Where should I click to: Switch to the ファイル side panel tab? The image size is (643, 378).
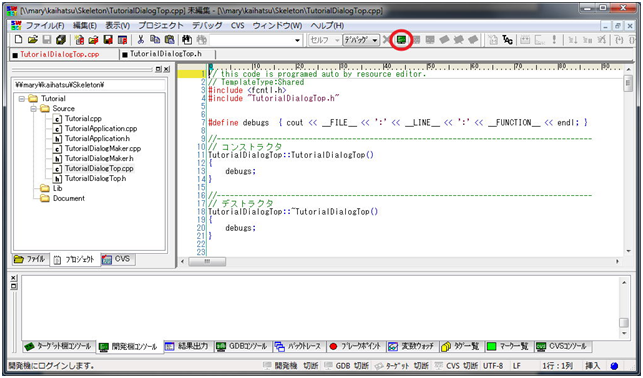click(30, 260)
